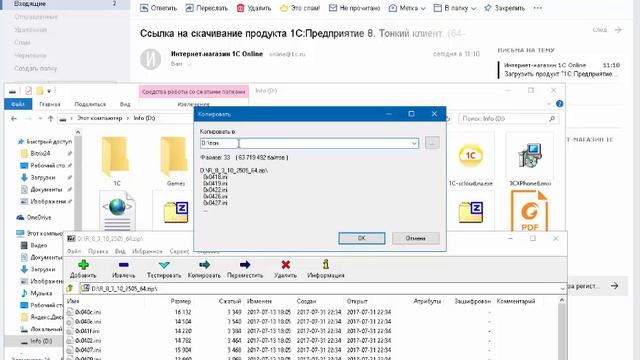The height and width of the screenshot is (360, 640).
Task: Sort by Размер column in 7-Zip
Action: point(180,301)
